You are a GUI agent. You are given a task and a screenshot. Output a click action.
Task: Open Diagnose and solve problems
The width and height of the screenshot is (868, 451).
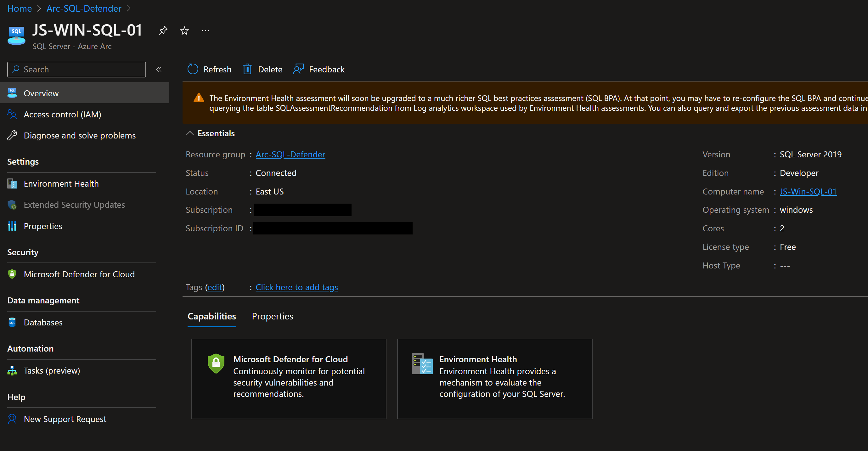tap(80, 135)
